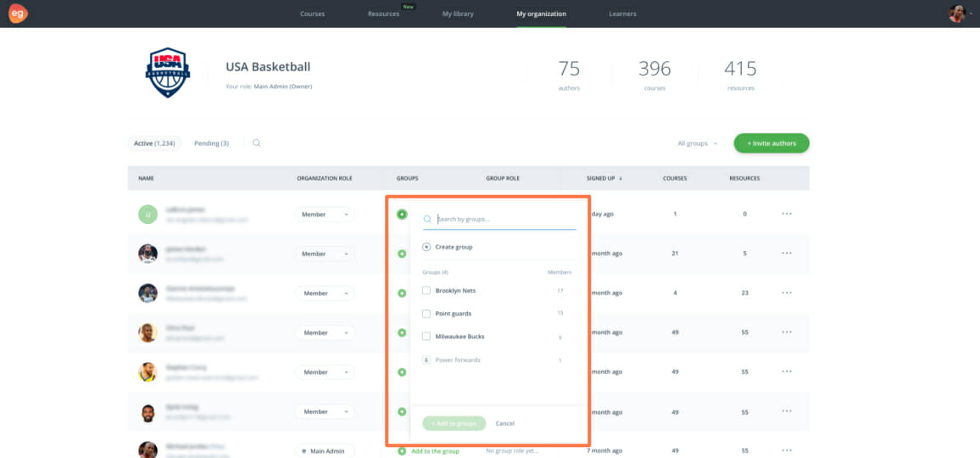
Task: Click the lock icon beside Power forwards
Action: pyautogui.click(x=426, y=360)
